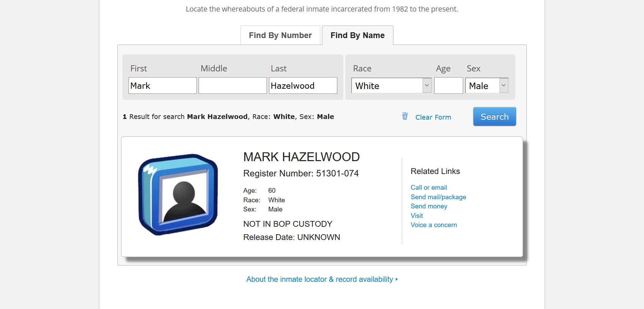The width and height of the screenshot is (644, 309).
Task: Focus the empty Middle name field
Action: click(x=233, y=86)
